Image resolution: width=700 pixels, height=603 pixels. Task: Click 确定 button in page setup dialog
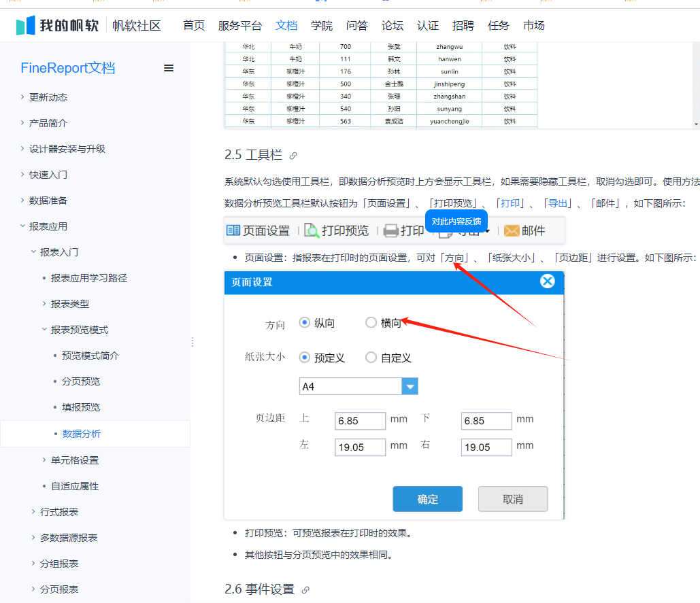point(428,499)
